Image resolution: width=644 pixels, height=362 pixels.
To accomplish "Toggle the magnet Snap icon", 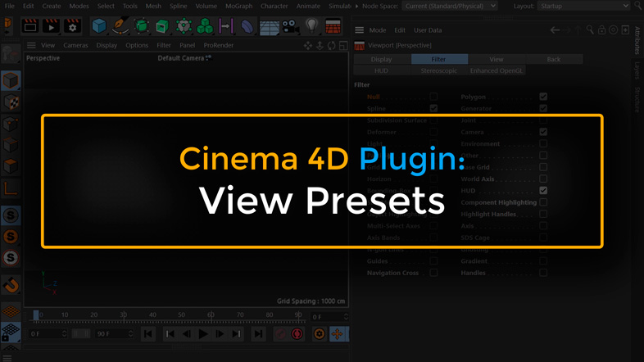I will 11,284.
